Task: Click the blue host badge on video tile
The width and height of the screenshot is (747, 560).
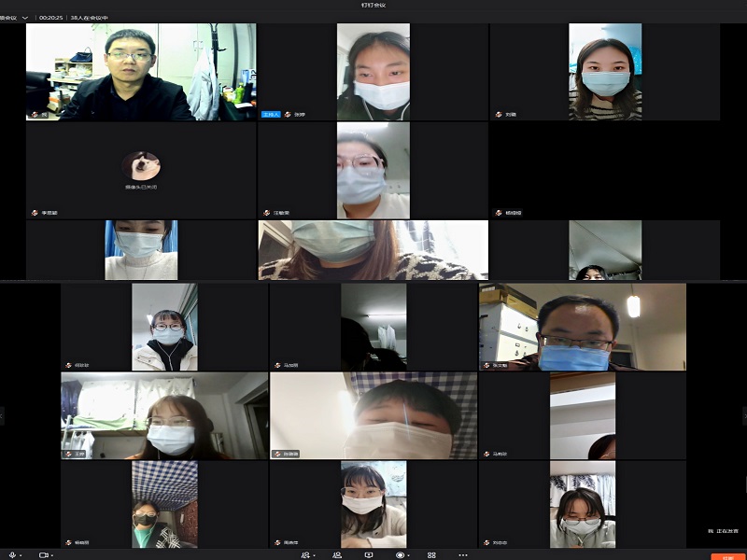Action: click(271, 114)
